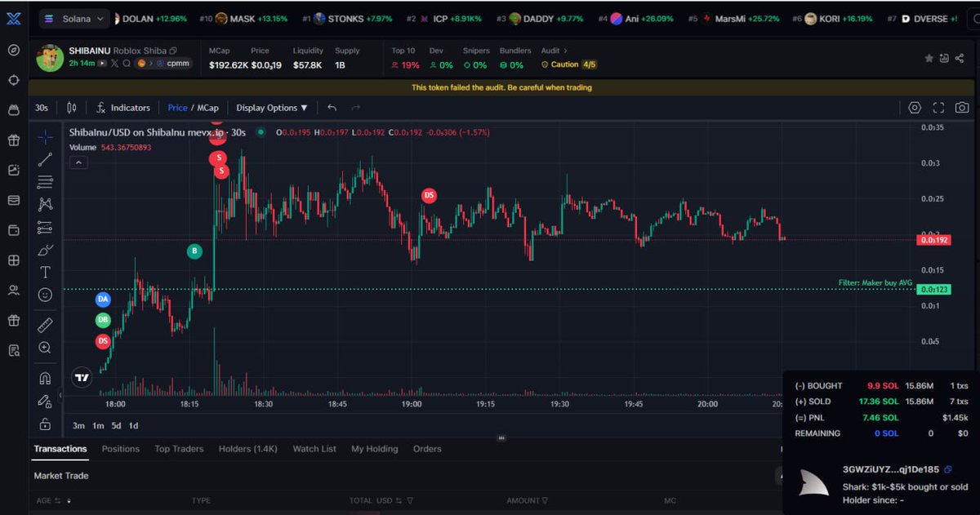
Task: Expand the Display Options dropdown
Action: (x=272, y=108)
